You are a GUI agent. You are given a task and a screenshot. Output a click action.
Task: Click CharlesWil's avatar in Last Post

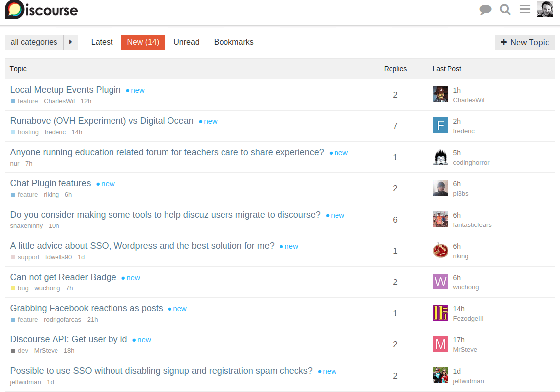[440, 95]
